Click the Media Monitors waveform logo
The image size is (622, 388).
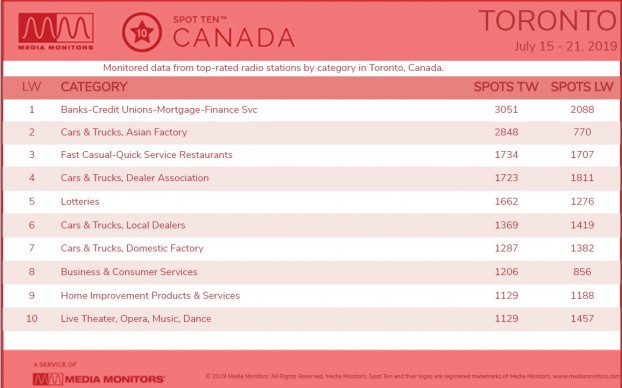tap(56, 31)
